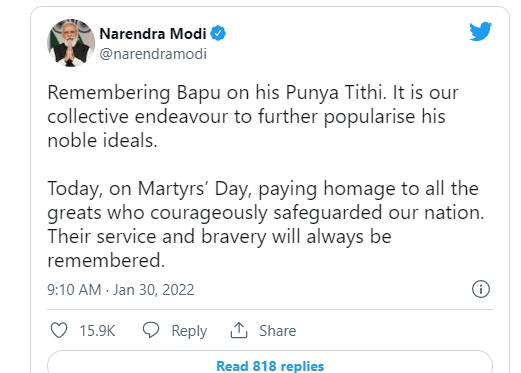Viewport: 521px width, 373px height.
Task: Click the Jan 30, 2022 date
Action: click(153, 289)
